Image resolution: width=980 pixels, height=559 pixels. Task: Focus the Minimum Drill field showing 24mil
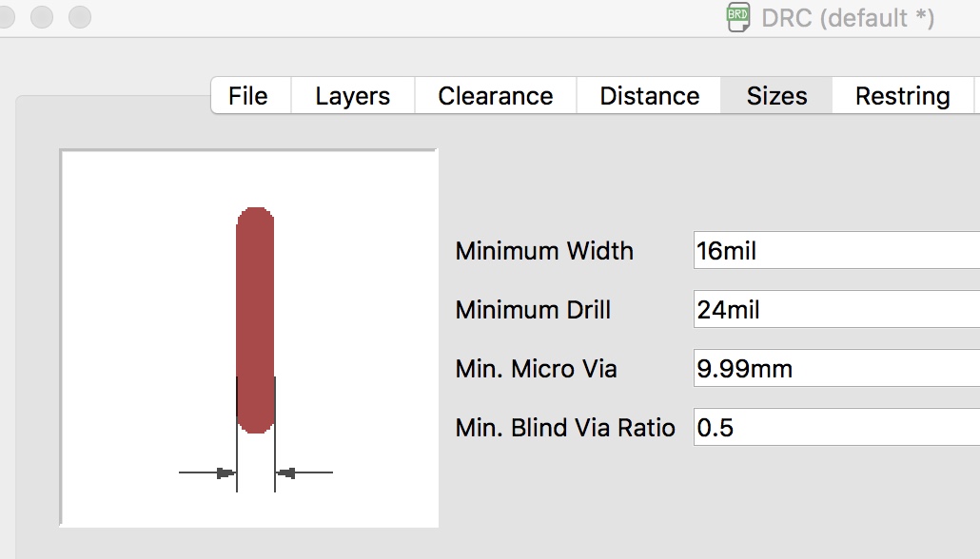837,311
